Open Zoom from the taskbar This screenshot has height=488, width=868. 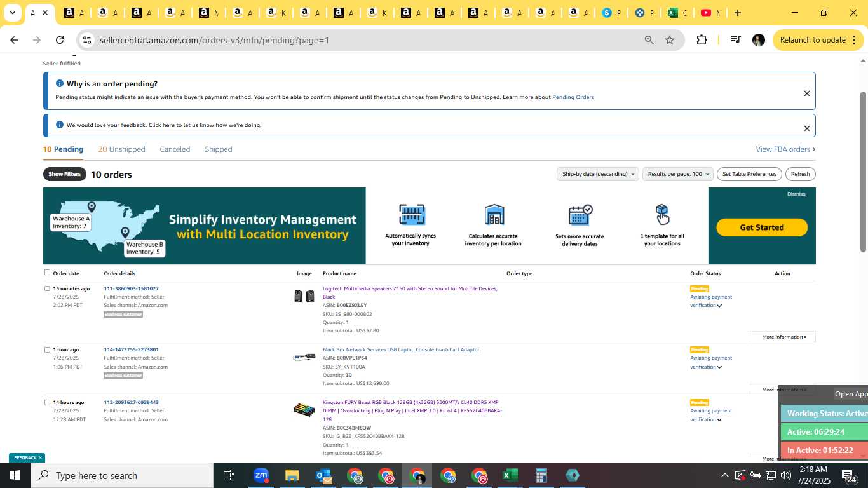point(261,475)
